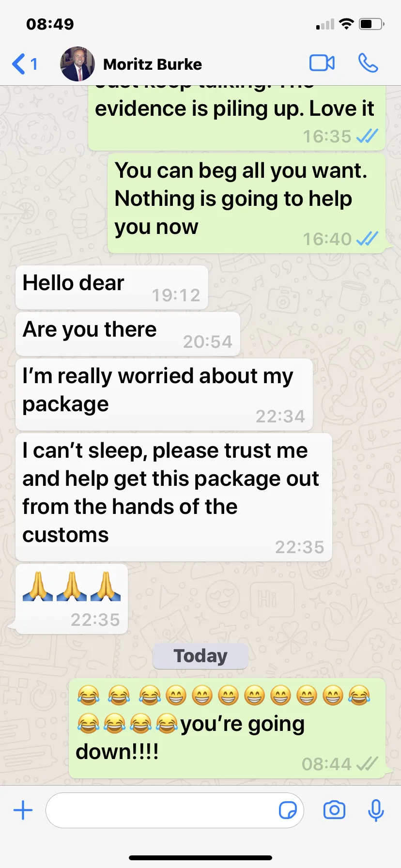The width and height of the screenshot is (401, 868).
Task: Tap 'I can't sleep, please trust me' message
Action: point(174,497)
